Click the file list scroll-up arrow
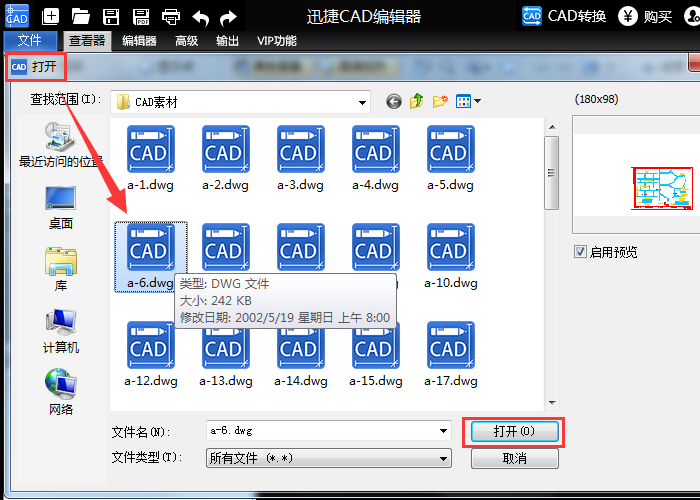 (552, 127)
